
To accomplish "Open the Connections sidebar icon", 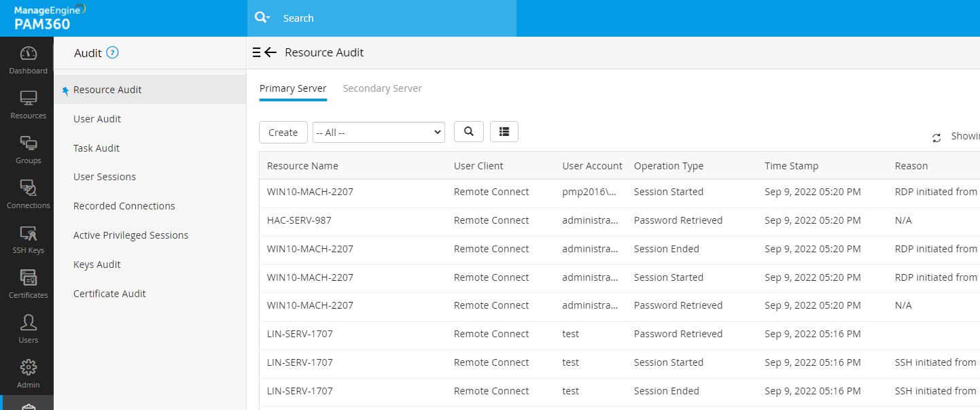I will point(28,189).
